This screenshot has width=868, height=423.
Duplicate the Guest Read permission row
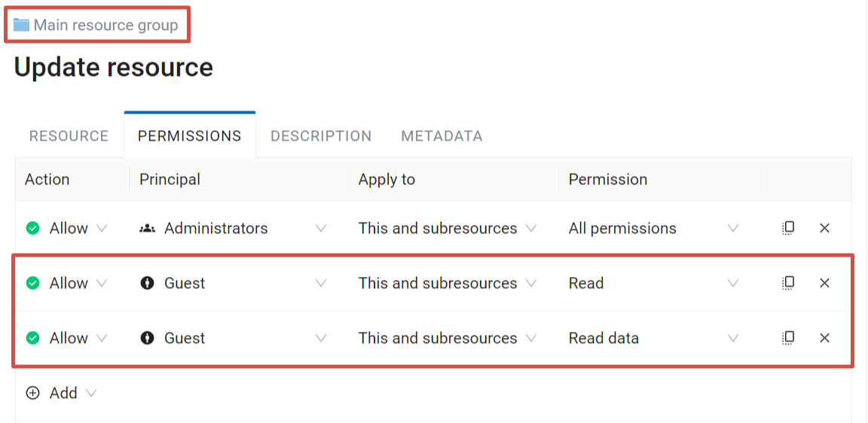(x=788, y=283)
